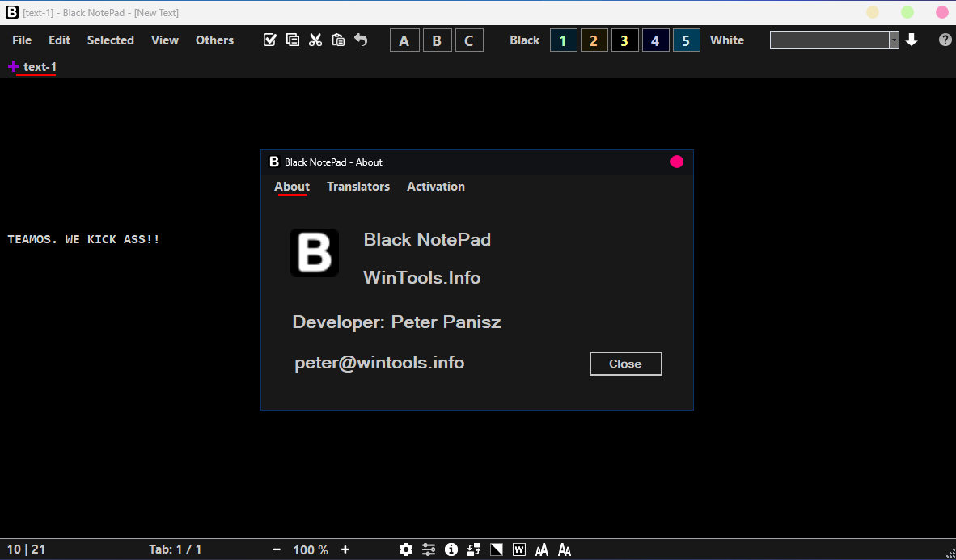This screenshot has height=560, width=956.
Task: Apply color scheme 4
Action: [655, 40]
